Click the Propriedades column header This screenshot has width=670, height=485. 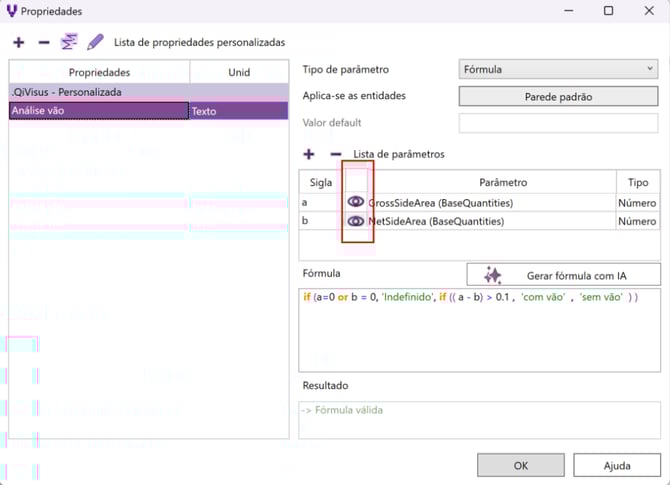point(99,72)
